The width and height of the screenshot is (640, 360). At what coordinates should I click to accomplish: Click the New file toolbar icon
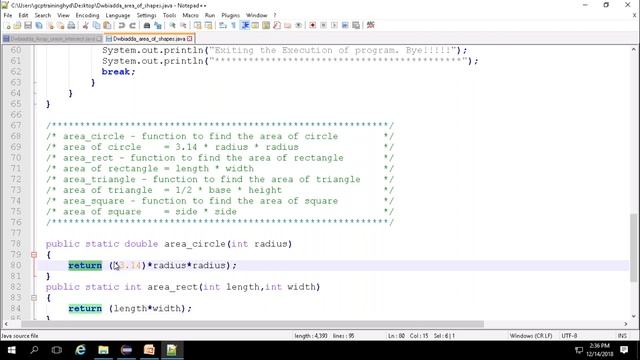(7, 25)
